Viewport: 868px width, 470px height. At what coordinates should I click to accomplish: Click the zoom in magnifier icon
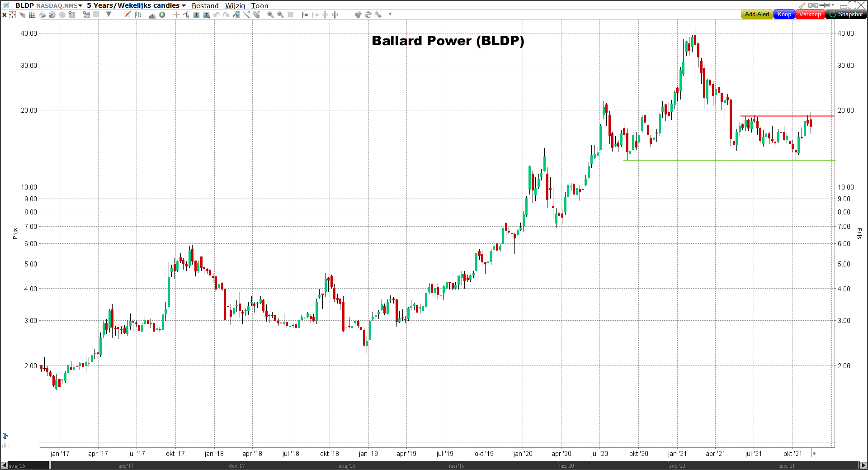tap(270, 14)
